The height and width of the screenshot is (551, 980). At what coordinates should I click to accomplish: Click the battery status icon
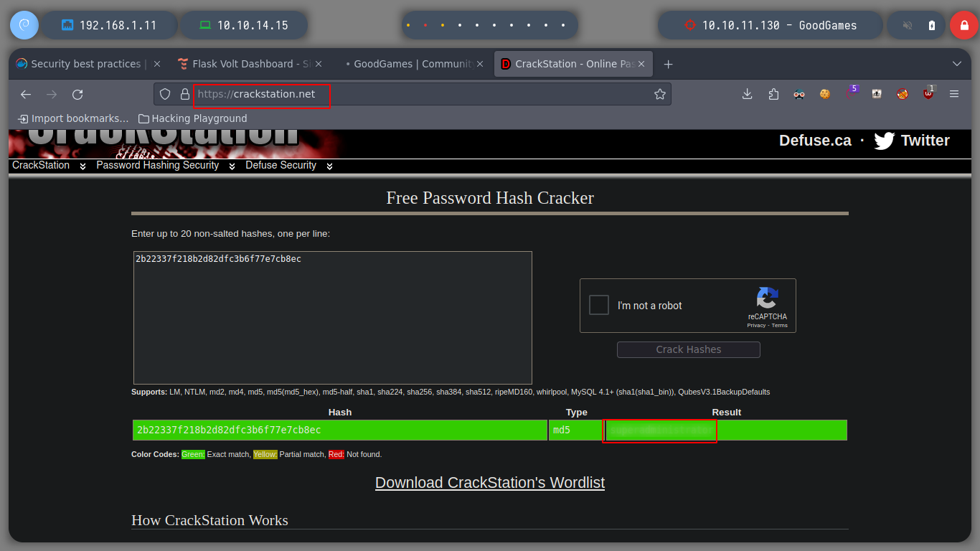(x=932, y=25)
